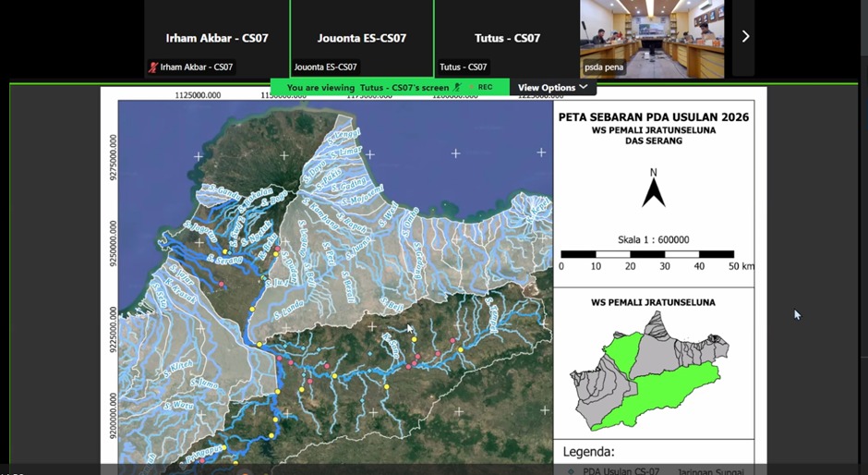868x475 pixels.
Task: Open psda pena video thumbnail
Action: coord(652,38)
